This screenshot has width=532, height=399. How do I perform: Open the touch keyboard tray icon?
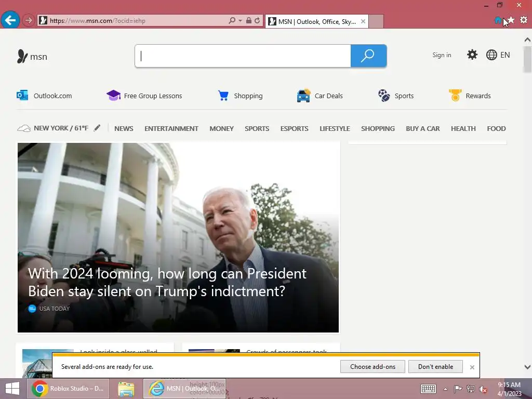coord(428,389)
